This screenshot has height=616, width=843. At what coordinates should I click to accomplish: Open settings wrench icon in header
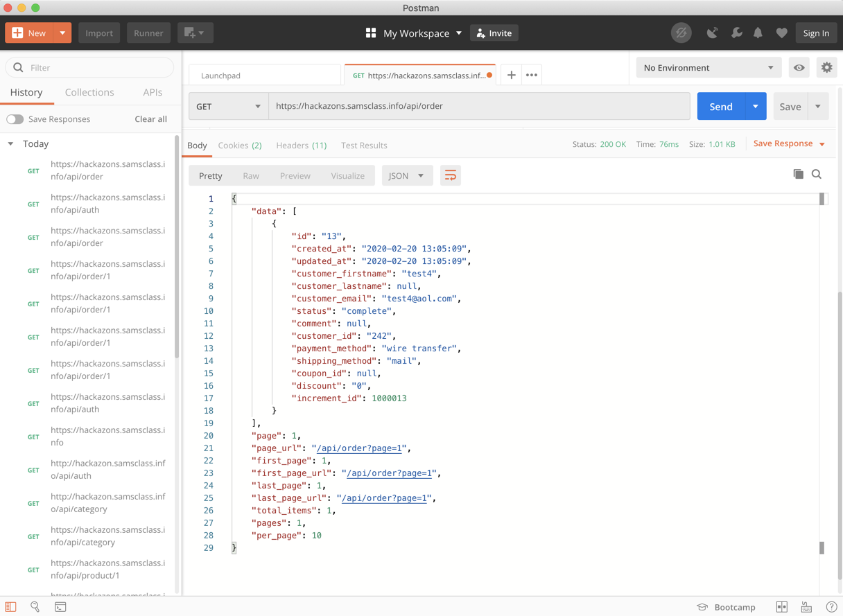736,33
